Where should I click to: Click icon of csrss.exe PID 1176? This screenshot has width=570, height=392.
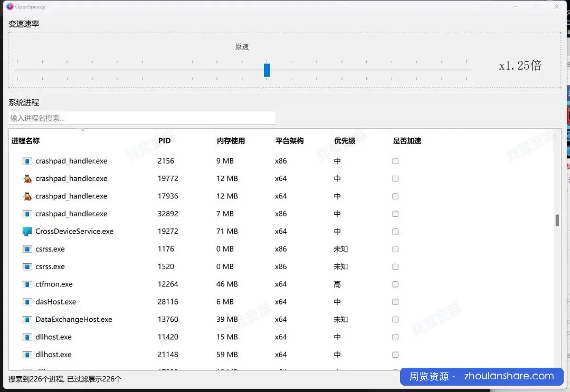[27, 249]
